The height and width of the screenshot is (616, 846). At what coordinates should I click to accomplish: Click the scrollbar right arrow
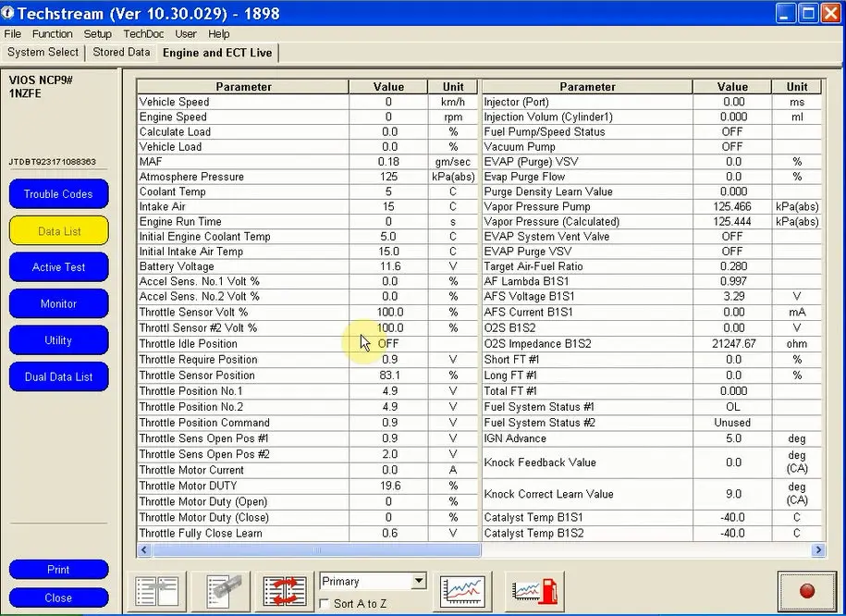[818, 550]
